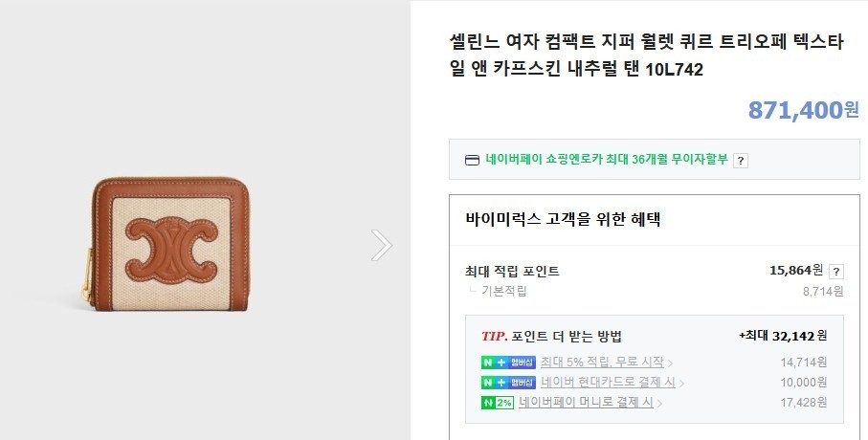Open the help icon beside 15,864원 points
This screenshot has width=868, height=440.
click(835, 272)
